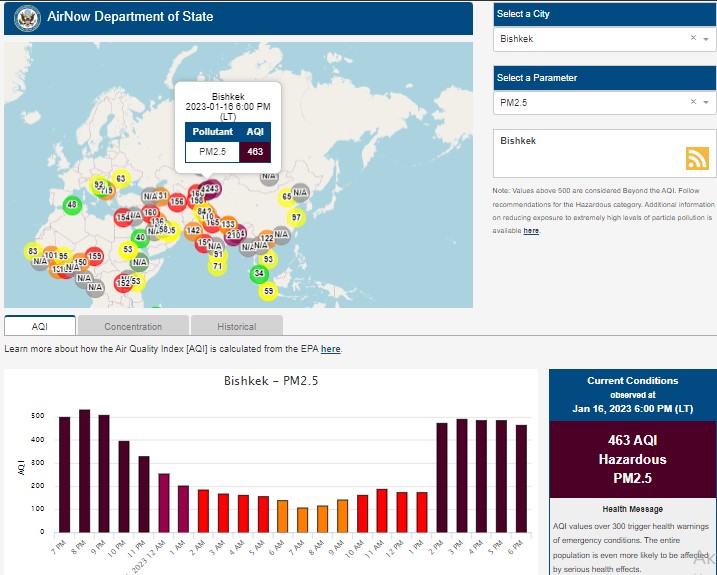Image resolution: width=717 pixels, height=575 pixels.
Task: Select the yellow map marker showing 59
Action: (267, 292)
